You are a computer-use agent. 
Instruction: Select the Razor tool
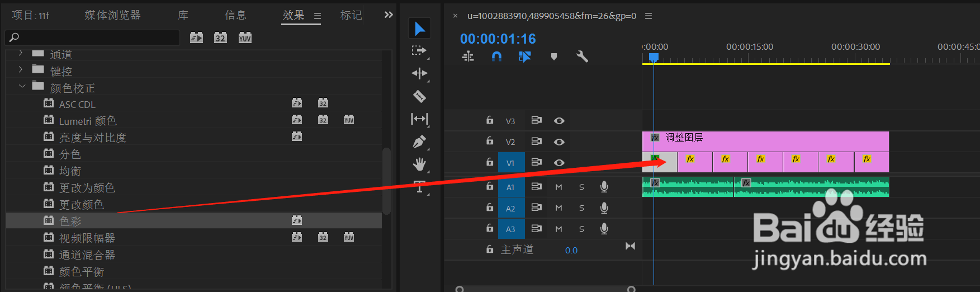click(x=419, y=96)
